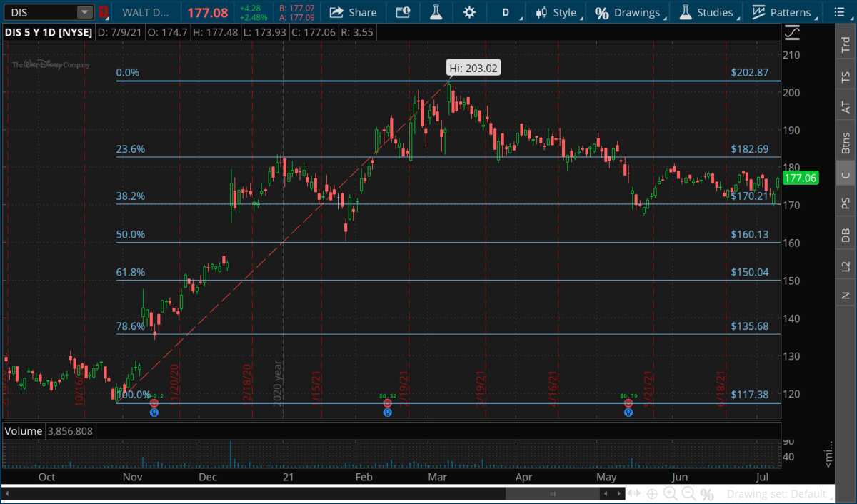Click the percent icon in bottom toolbar
The image size is (857, 504).
(708, 494)
